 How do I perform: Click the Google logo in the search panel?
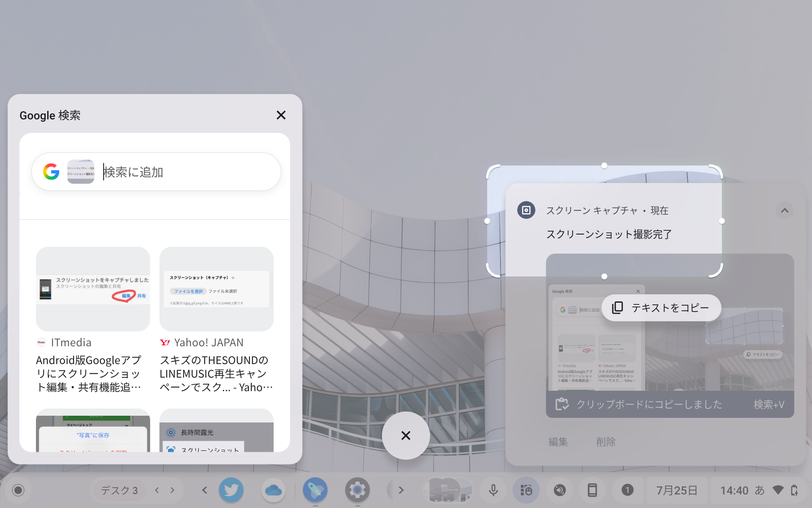coord(50,171)
